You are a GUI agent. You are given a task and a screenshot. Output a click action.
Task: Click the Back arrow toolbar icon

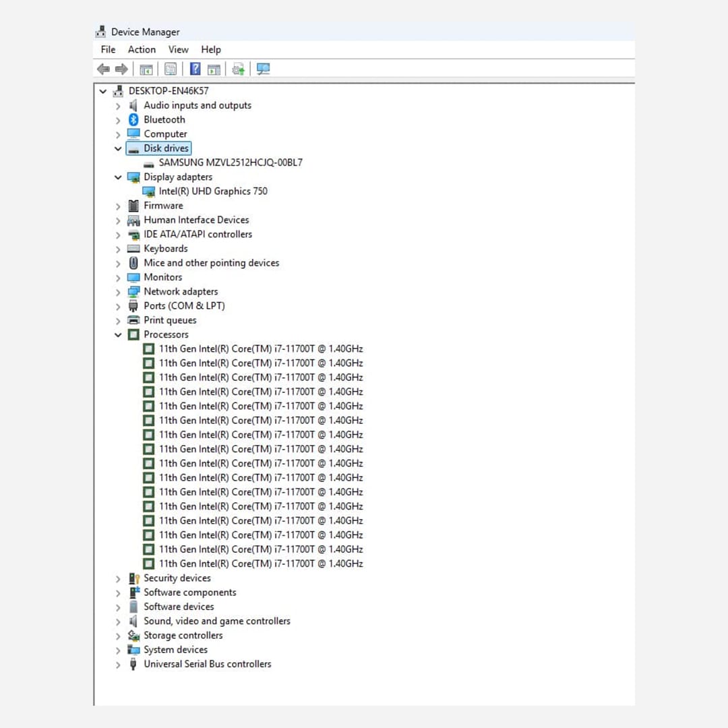pyautogui.click(x=103, y=69)
